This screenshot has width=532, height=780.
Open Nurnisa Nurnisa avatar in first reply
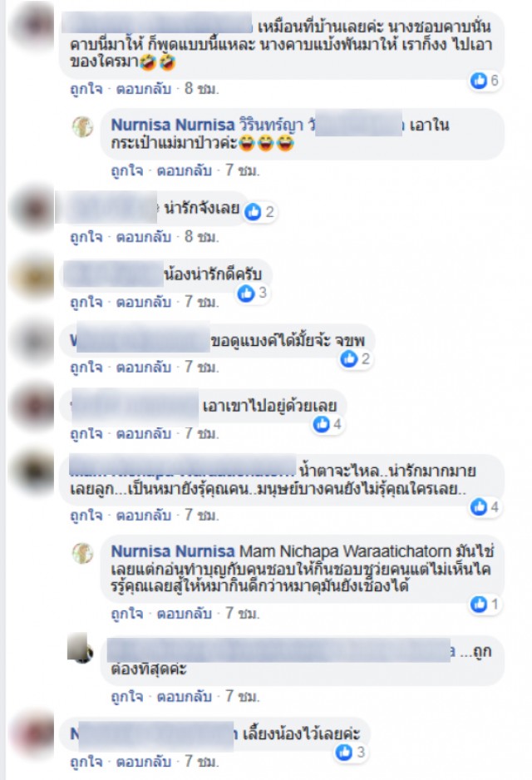point(82,126)
